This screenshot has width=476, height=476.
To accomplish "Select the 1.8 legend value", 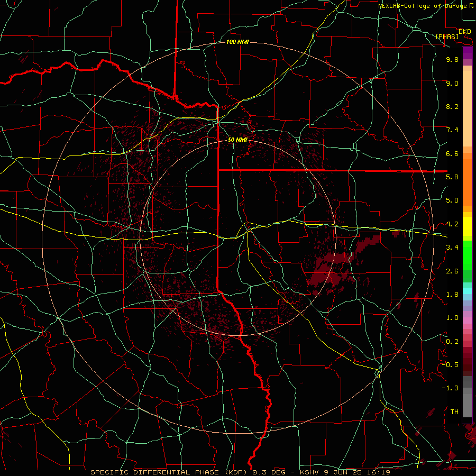I will [452, 295].
